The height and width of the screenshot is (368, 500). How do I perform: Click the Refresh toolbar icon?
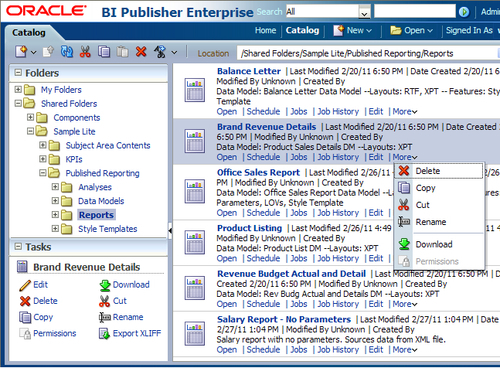[x=67, y=52]
